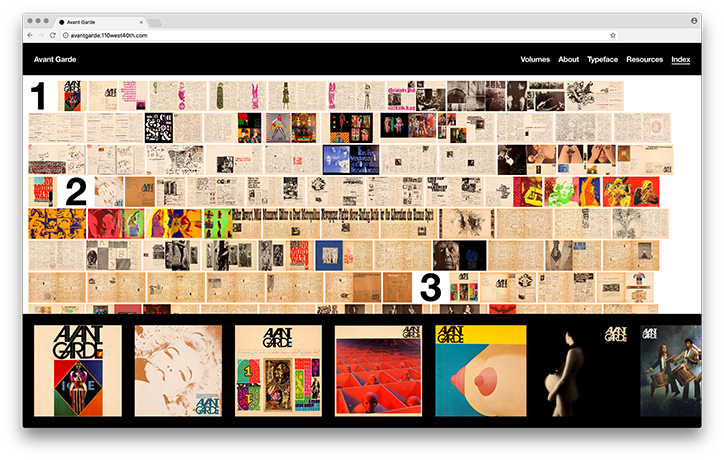
Task: Open the old man portrait spread thumbnail
Action: pos(459,255)
